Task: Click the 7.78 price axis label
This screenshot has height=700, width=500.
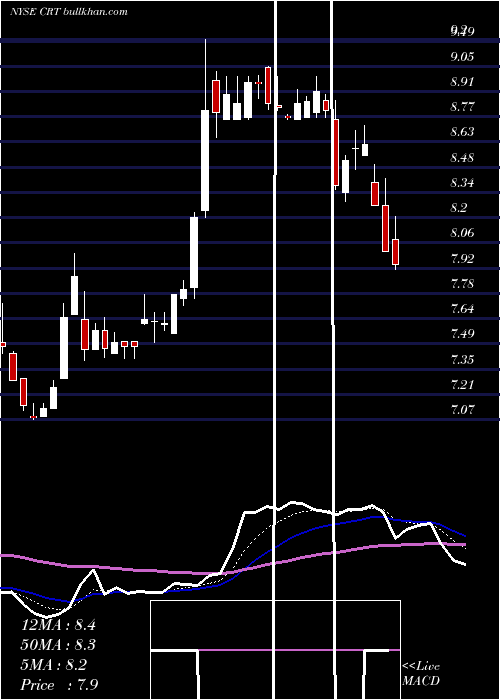Action: point(462,283)
